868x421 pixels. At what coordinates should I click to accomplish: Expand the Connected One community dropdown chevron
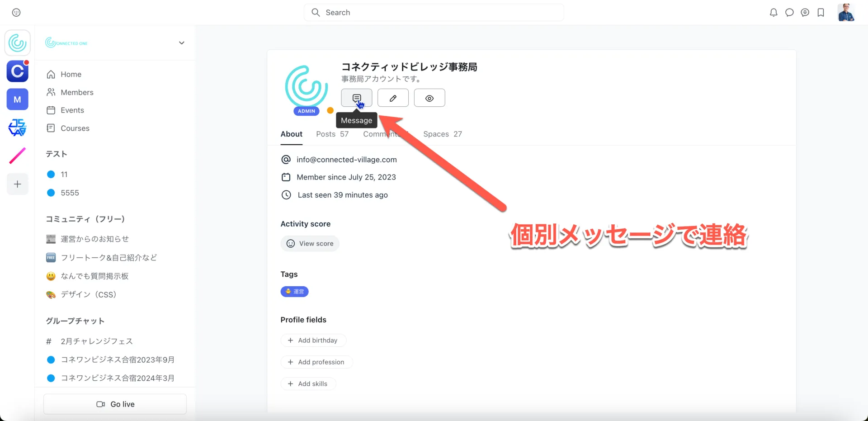click(x=182, y=43)
